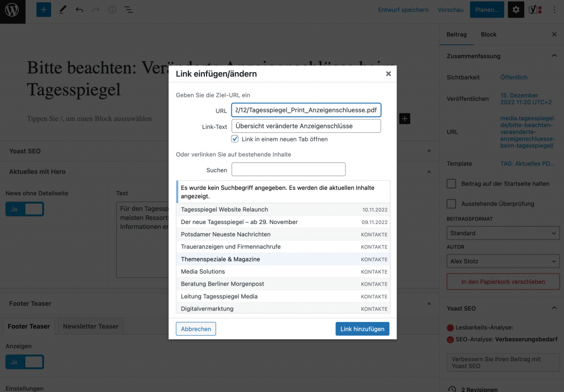564x392 pixels.
Task: Open the Yoast SEO toolbar icon
Action: point(535,10)
